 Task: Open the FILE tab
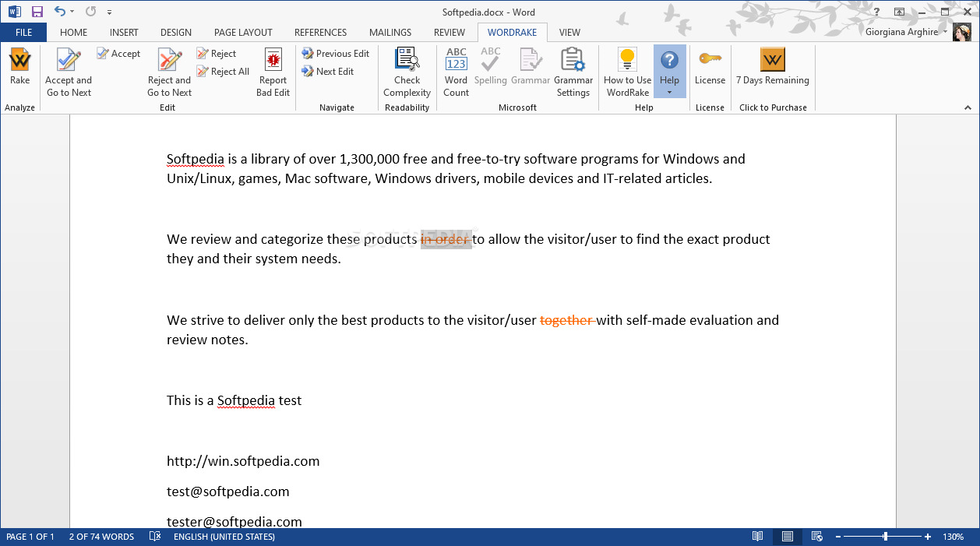point(23,33)
